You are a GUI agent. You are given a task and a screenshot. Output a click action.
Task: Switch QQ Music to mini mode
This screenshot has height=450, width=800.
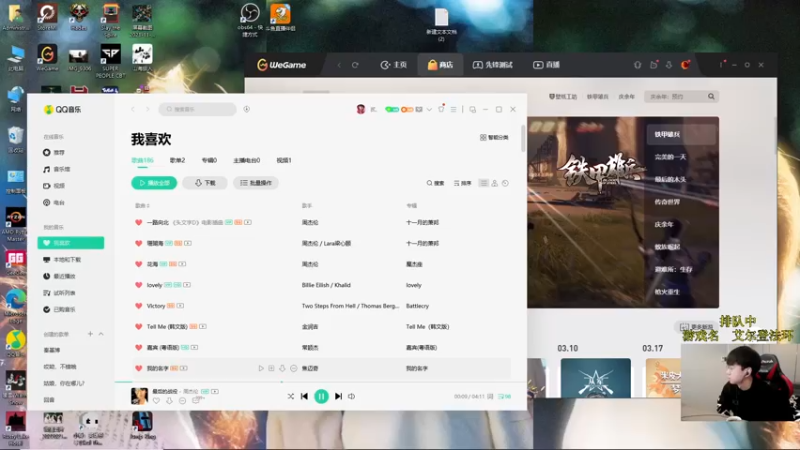(472, 109)
